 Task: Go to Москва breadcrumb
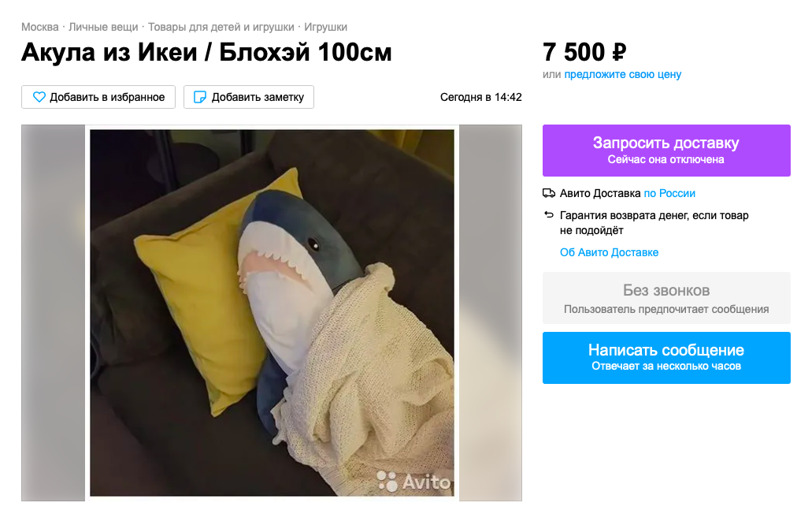click(x=40, y=27)
